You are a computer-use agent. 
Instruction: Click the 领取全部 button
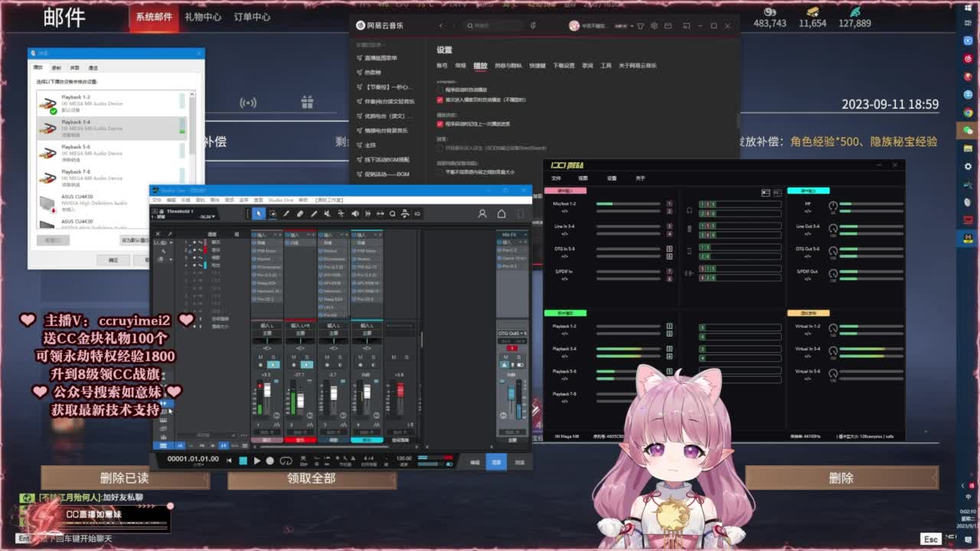click(x=312, y=478)
